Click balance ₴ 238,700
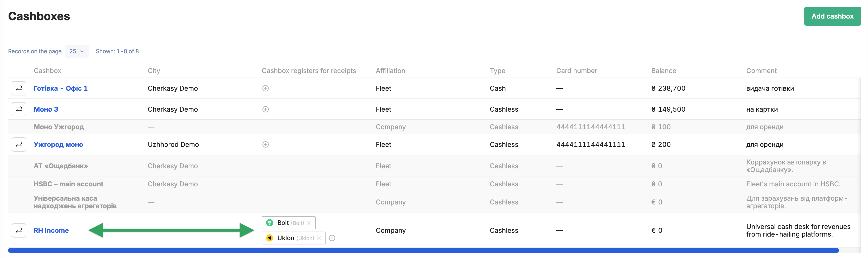 tap(668, 89)
